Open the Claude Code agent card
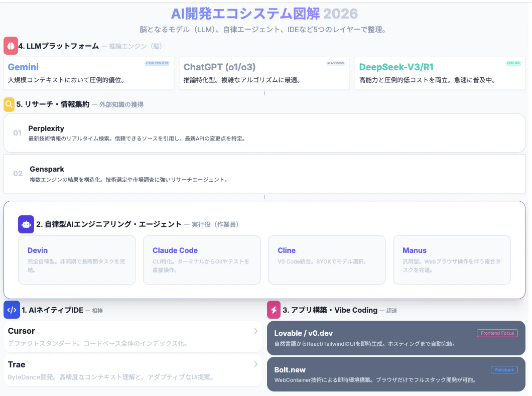The width and height of the screenshot is (532, 396). tap(202, 260)
